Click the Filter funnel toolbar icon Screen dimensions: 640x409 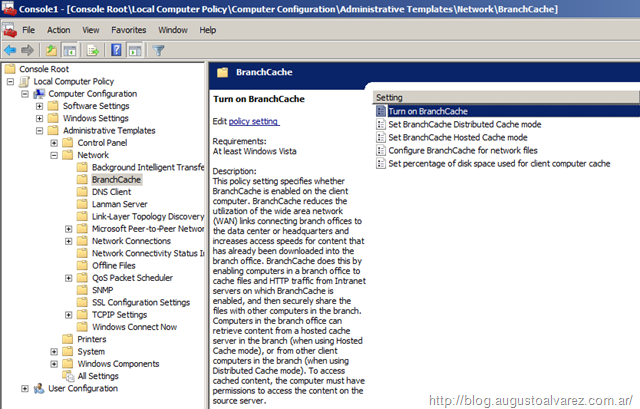point(159,48)
